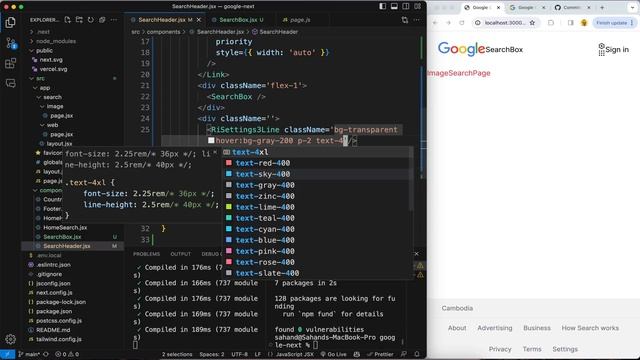Close the bottom terminal panel
The image size is (640, 360).
tap(416, 254)
